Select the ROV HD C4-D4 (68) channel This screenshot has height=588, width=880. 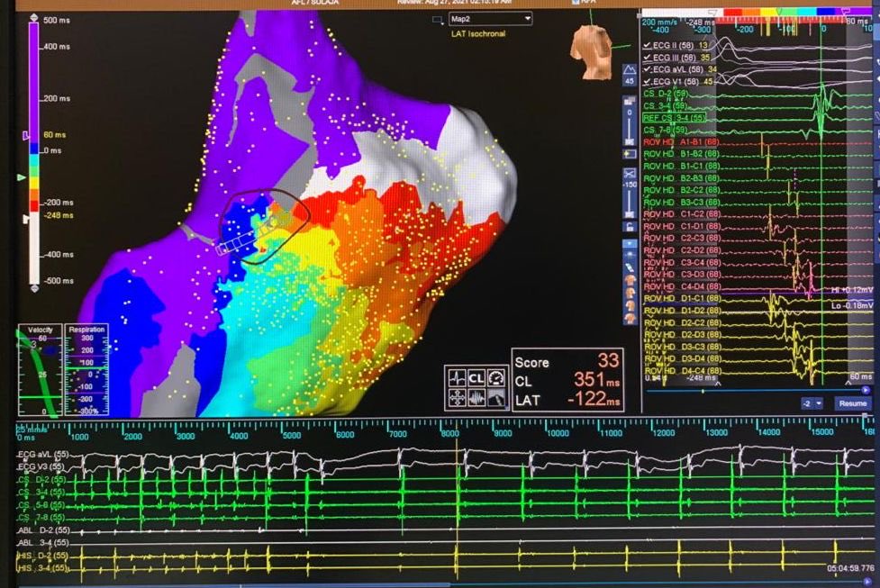tap(681, 286)
